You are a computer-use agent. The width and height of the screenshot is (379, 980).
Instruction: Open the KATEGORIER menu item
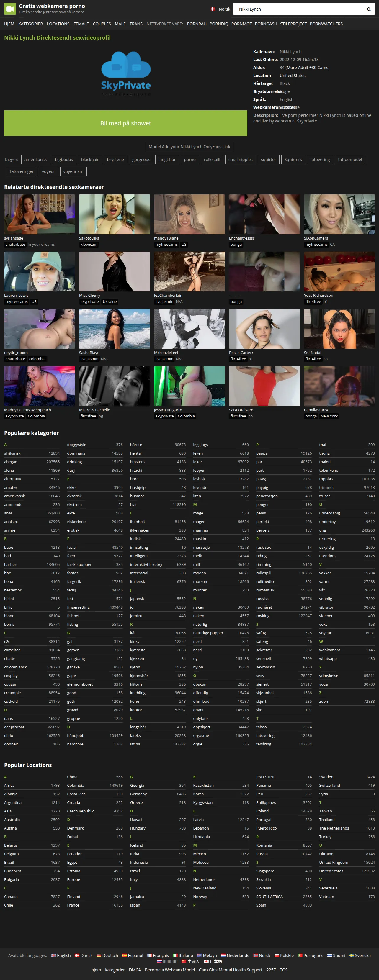click(30, 24)
